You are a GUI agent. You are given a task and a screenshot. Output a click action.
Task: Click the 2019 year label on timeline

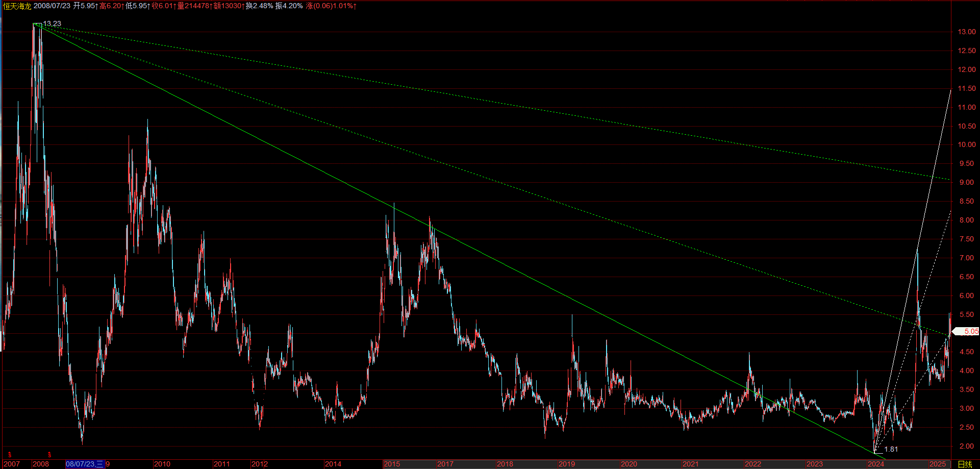(567, 464)
